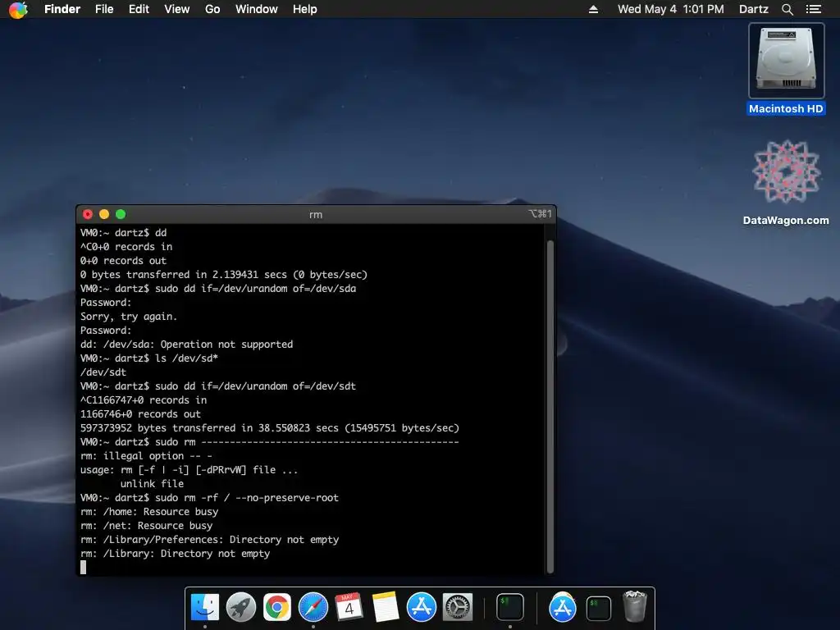The width and height of the screenshot is (840, 630).
Task: Click the Macintosh HD label
Action: [x=786, y=109]
